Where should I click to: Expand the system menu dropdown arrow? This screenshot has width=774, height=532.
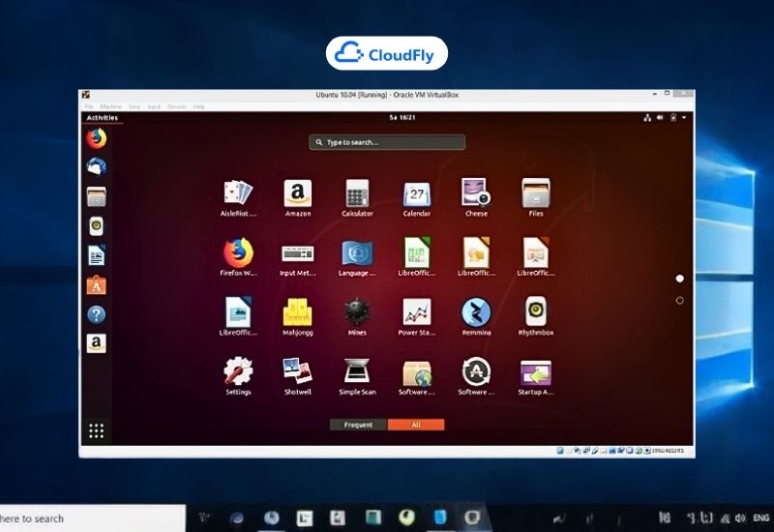coord(684,117)
